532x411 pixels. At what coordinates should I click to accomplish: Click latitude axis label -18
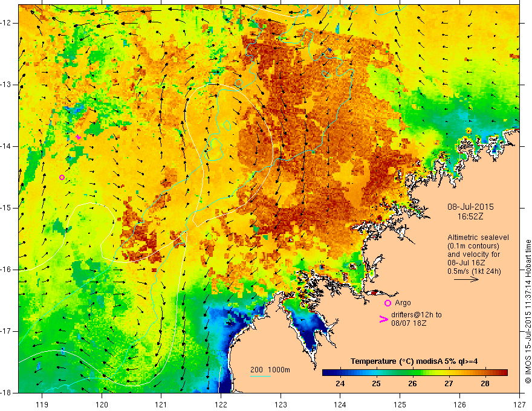pos(6,393)
